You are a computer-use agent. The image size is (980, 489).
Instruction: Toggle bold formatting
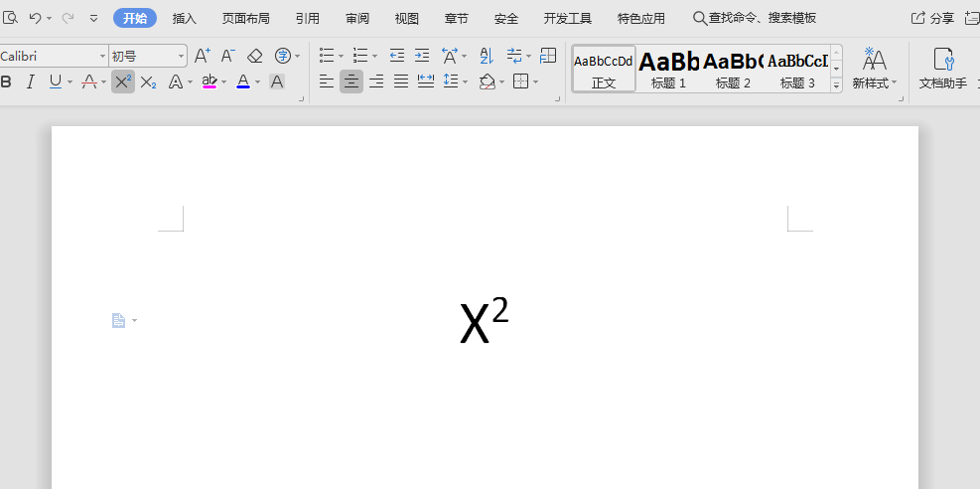[x=7, y=81]
